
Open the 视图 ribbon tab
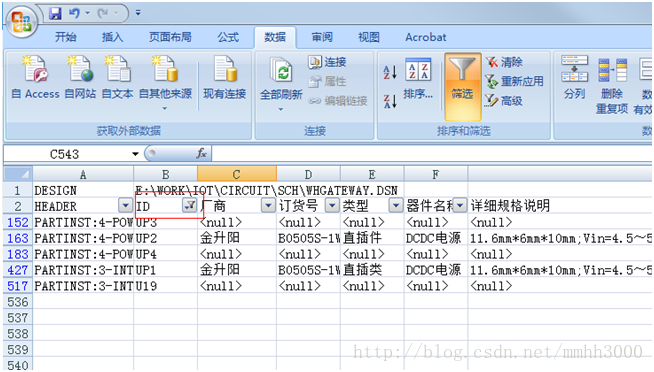369,37
